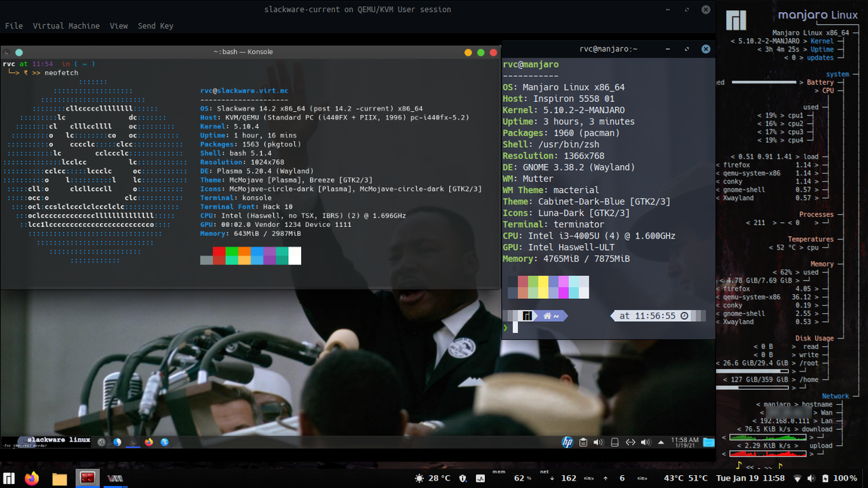The image size is (868, 488).
Task: Open the clipboard tray icon in Slackware panel
Action: [583, 443]
